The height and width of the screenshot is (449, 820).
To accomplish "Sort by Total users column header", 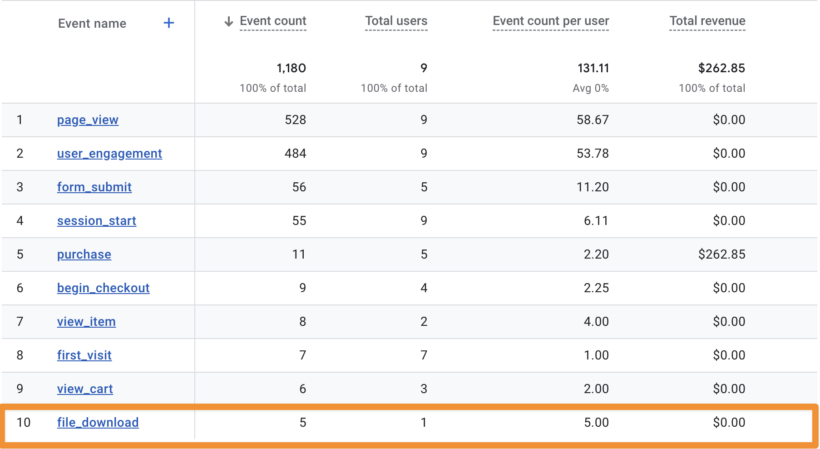I will coord(396,21).
